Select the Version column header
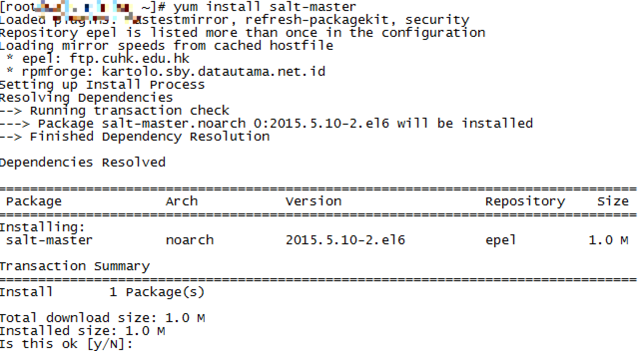 point(314,201)
